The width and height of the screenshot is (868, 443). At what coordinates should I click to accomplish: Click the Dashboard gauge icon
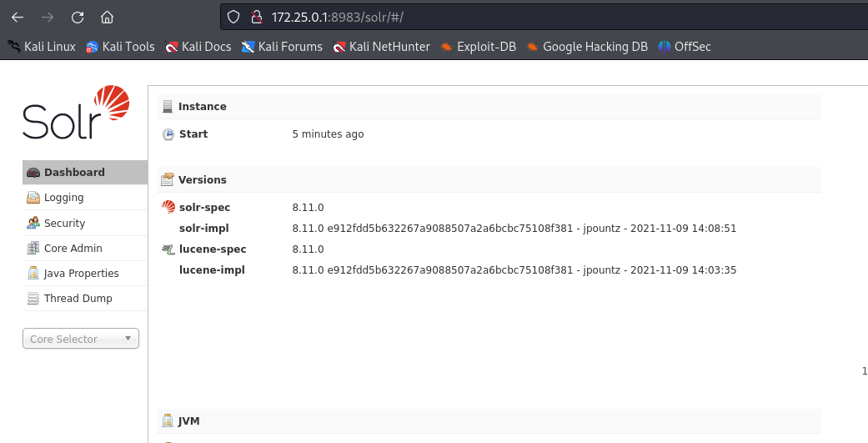pyautogui.click(x=33, y=173)
